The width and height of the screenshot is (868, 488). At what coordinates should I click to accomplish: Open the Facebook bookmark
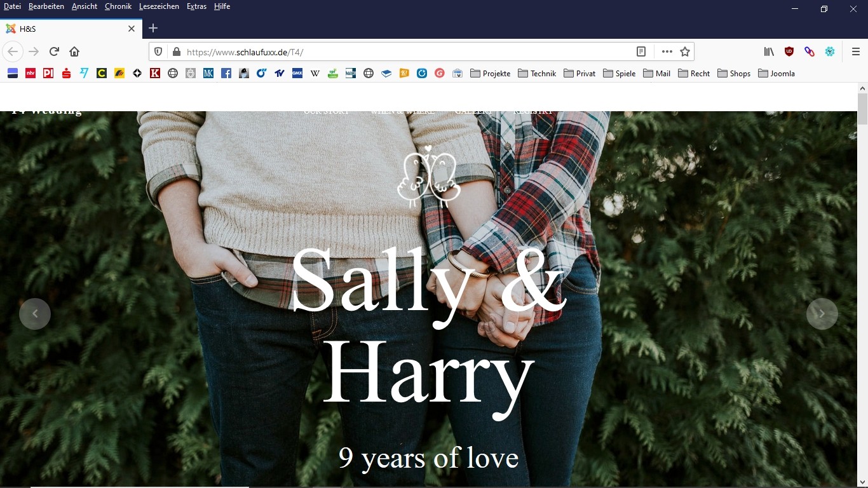coord(226,73)
